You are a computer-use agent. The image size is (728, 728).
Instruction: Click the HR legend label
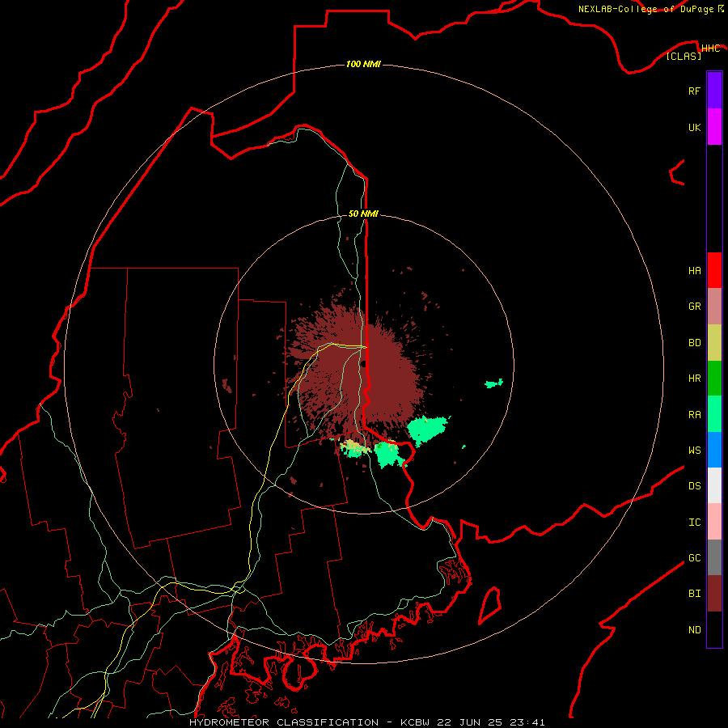point(694,379)
